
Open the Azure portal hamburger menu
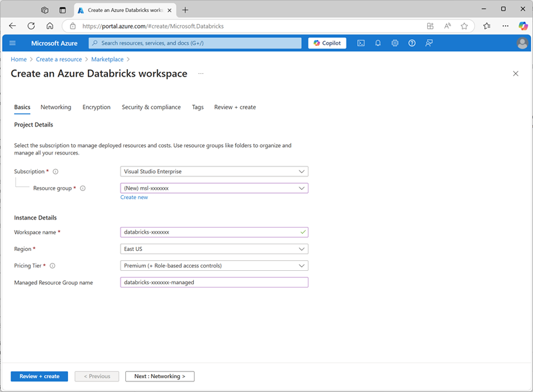point(13,43)
